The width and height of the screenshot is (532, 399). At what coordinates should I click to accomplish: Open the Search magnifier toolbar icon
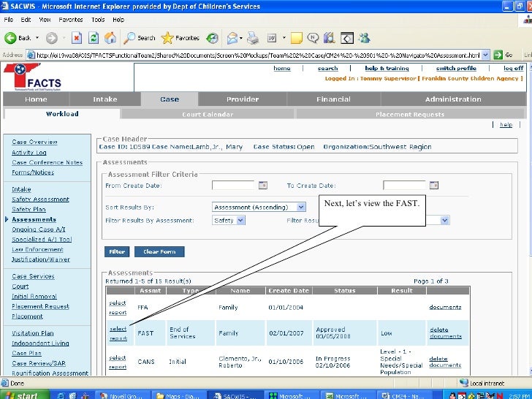(129, 38)
